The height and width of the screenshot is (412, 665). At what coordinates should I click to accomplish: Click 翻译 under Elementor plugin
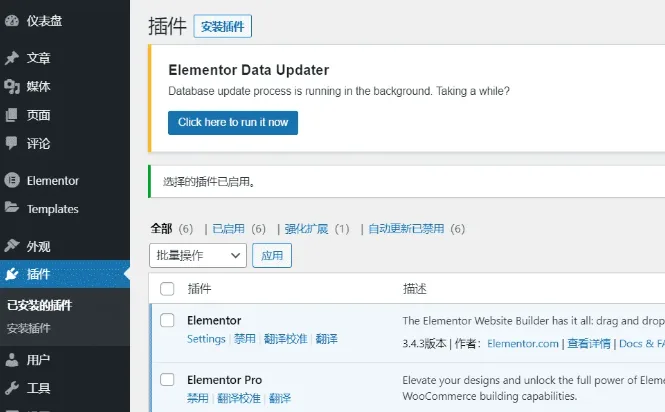click(327, 339)
